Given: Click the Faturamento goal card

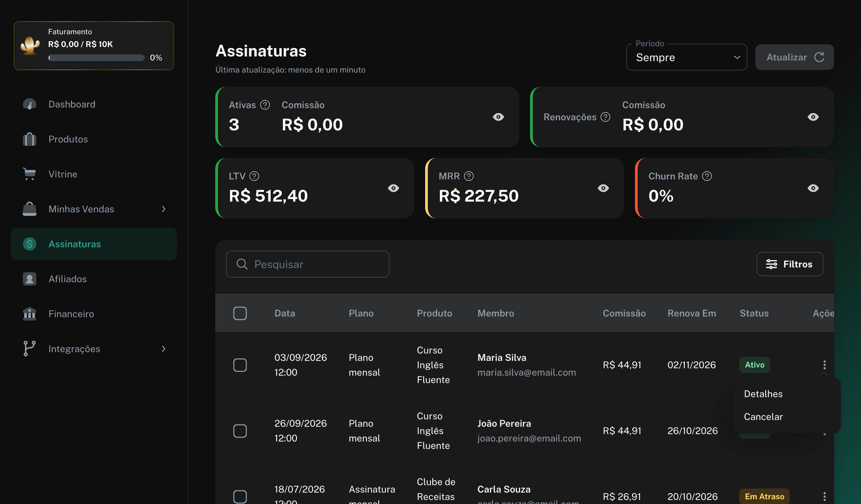Looking at the screenshot, I should (93, 46).
